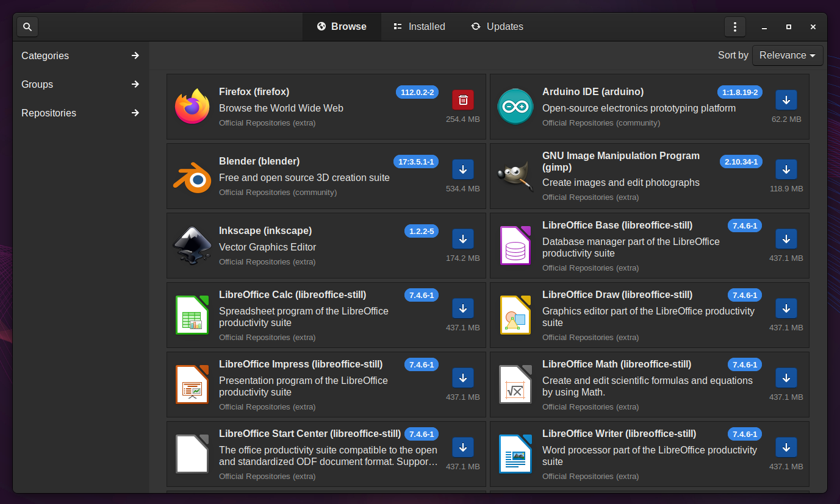The height and width of the screenshot is (504, 840).
Task: Expand the Categories sidebar section
Action: (81, 55)
